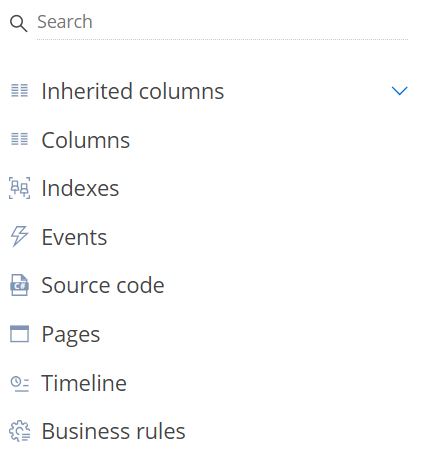Click the Business rules gear icon
The height and width of the screenshot is (460, 426).
click(19, 431)
